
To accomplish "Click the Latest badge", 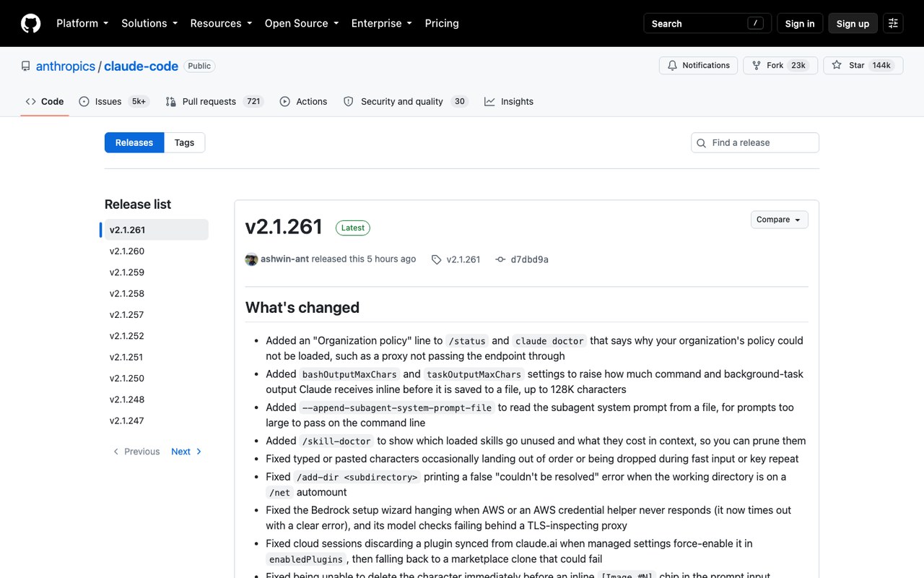I will 353,228.
